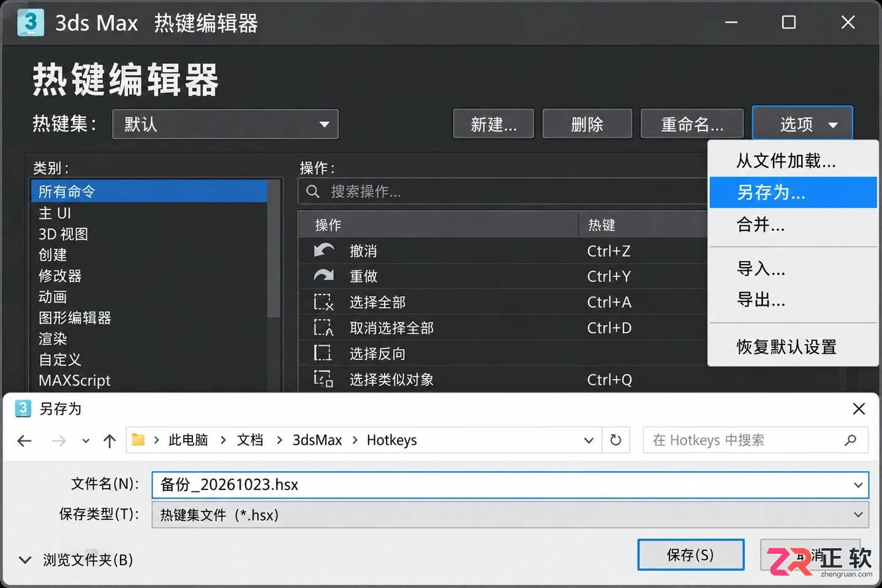Open the 热键集 默认 dropdown
Image resolution: width=882 pixels, height=588 pixels.
click(x=225, y=124)
